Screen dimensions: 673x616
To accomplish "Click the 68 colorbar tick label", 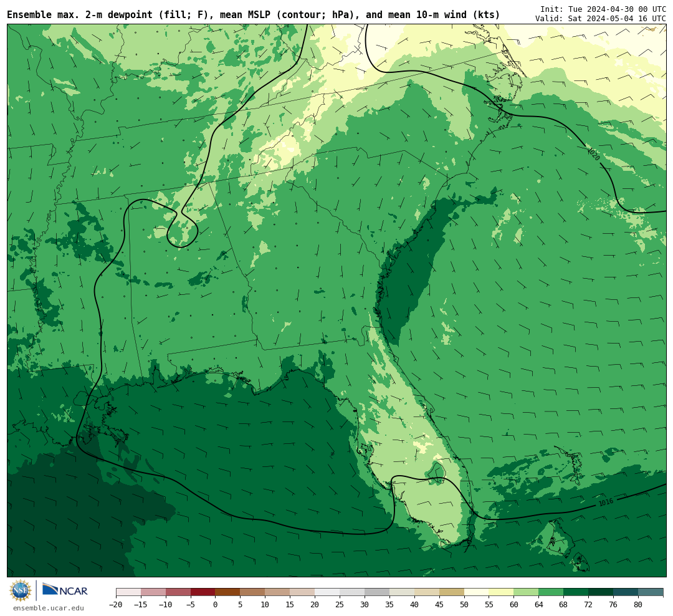I will (564, 605).
